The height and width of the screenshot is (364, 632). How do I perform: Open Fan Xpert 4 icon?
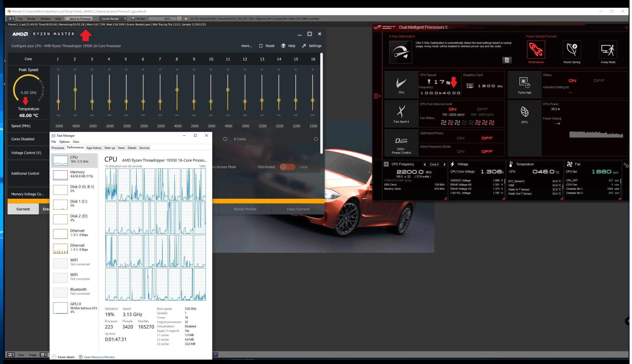tap(401, 111)
